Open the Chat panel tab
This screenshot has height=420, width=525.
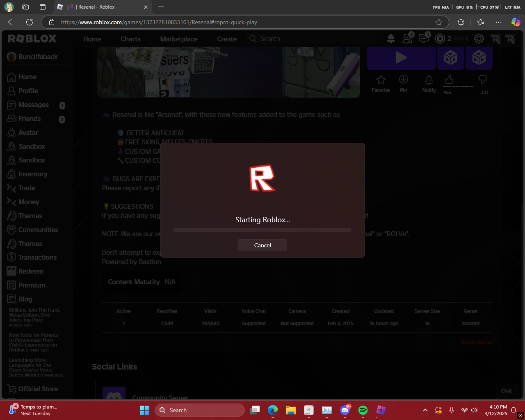(x=507, y=390)
